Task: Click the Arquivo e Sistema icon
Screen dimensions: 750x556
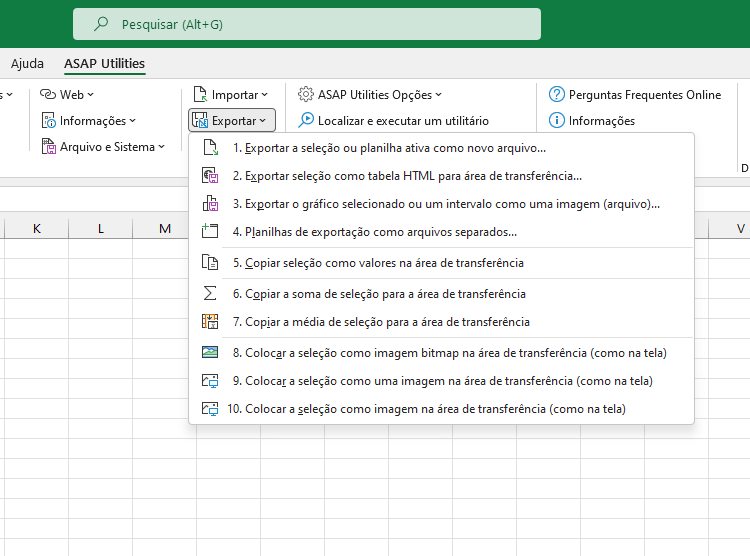Action: point(48,146)
